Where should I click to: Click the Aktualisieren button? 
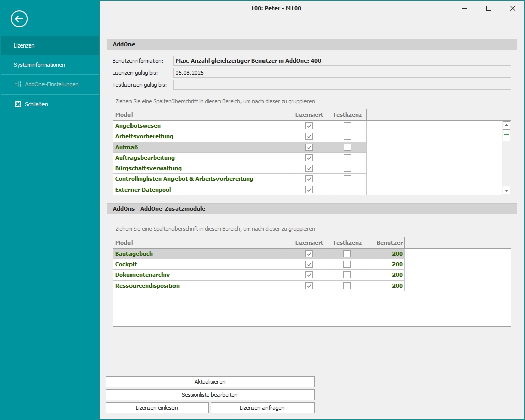click(210, 382)
